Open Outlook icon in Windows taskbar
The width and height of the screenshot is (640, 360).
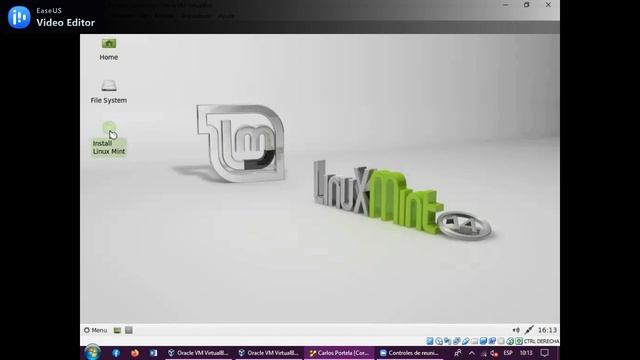[153, 353]
